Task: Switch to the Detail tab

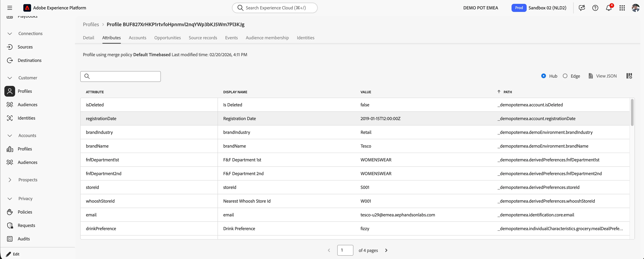Action: coord(88,38)
